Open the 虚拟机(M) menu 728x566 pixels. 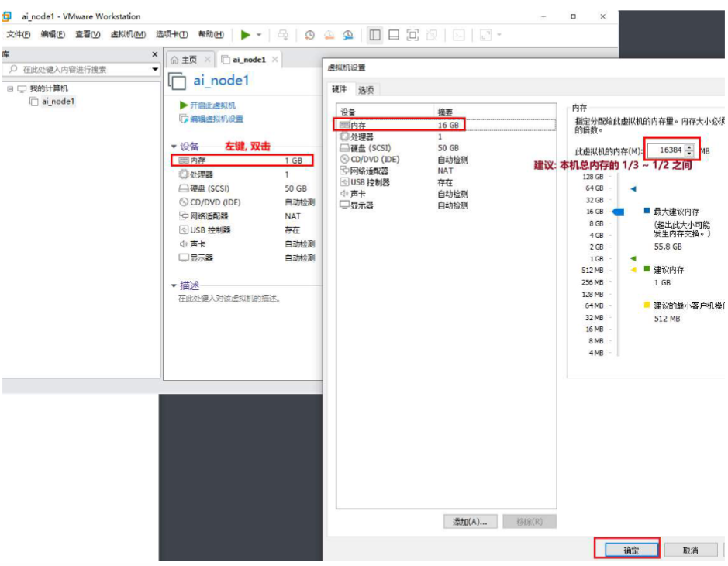pos(128,34)
